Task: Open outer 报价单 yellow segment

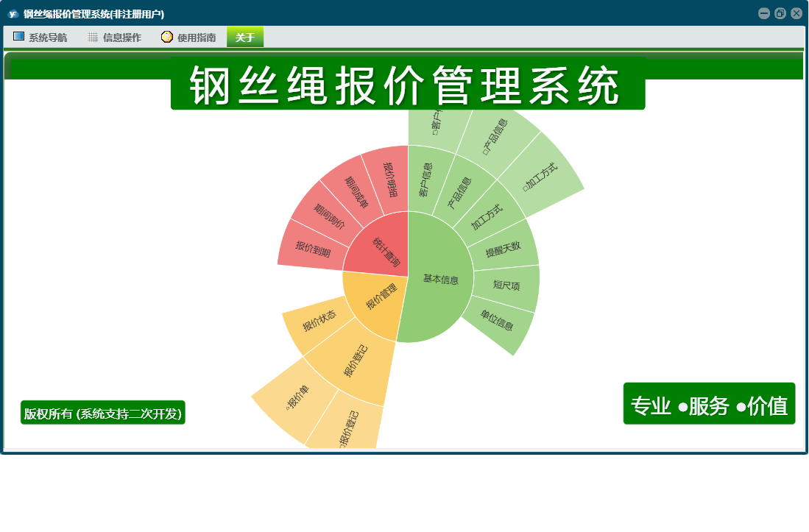Action: 297,397
